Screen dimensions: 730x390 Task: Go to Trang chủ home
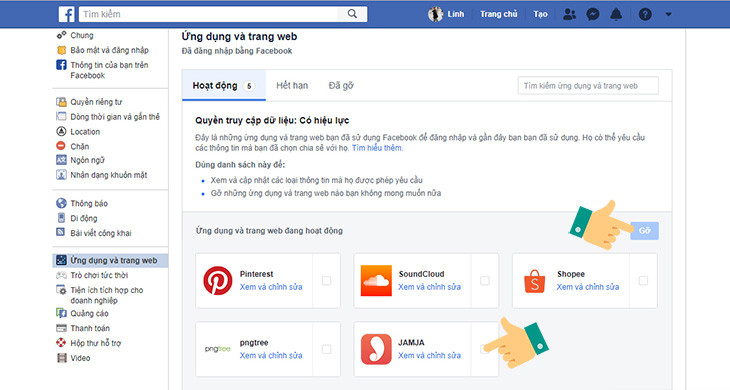499,14
